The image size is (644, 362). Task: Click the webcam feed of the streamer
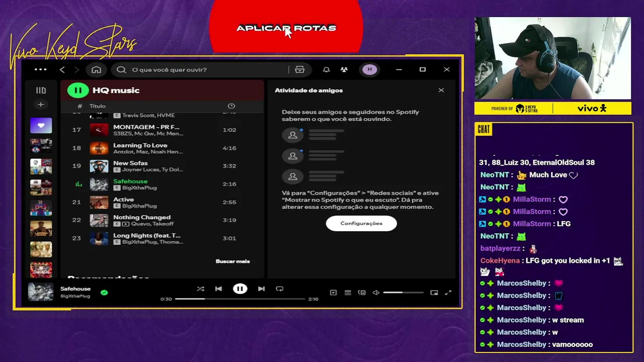tap(552, 58)
